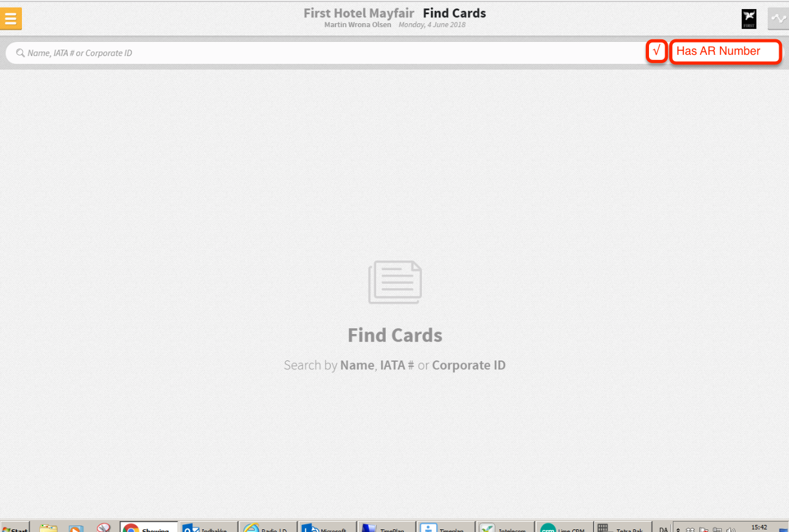This screenshot has height=532, width=789.
Task: Click the magnifier icon in search bar
Action: pos(20,53)
